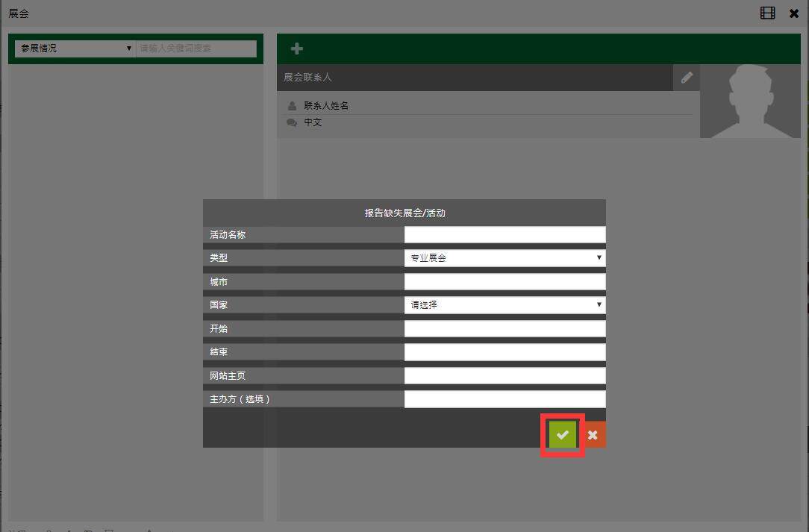This screenshot has height=532, width=809.
Task: Close the 展会 window
Action: pos(794,13)
